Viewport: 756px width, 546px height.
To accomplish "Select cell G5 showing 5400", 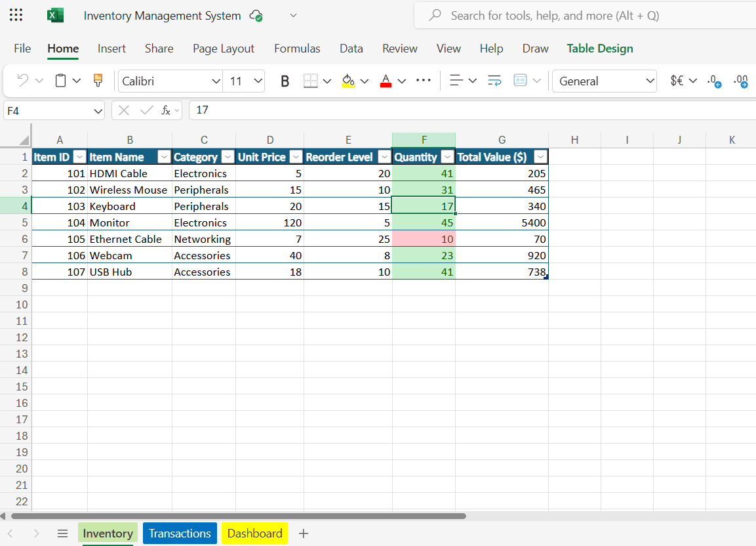I will pos(502,222).
